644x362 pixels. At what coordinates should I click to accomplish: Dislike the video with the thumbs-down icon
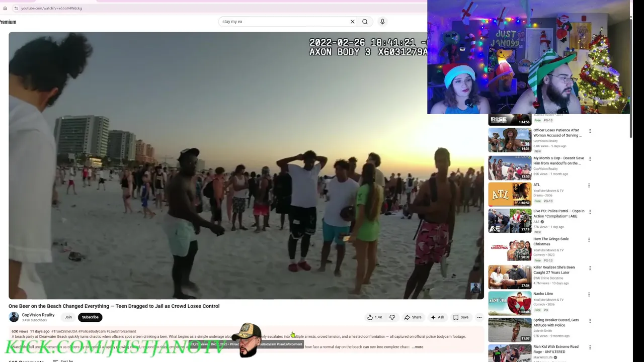click(392, 317)
